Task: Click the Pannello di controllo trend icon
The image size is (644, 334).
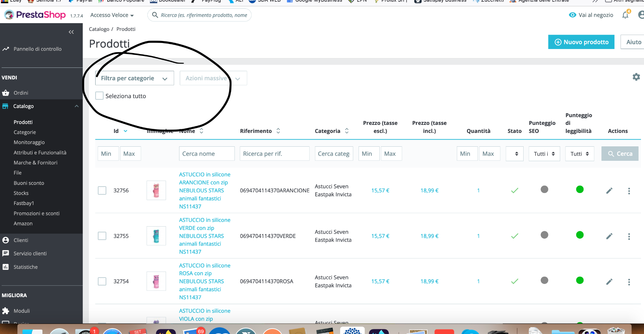Action: click(x=6, y=49)
